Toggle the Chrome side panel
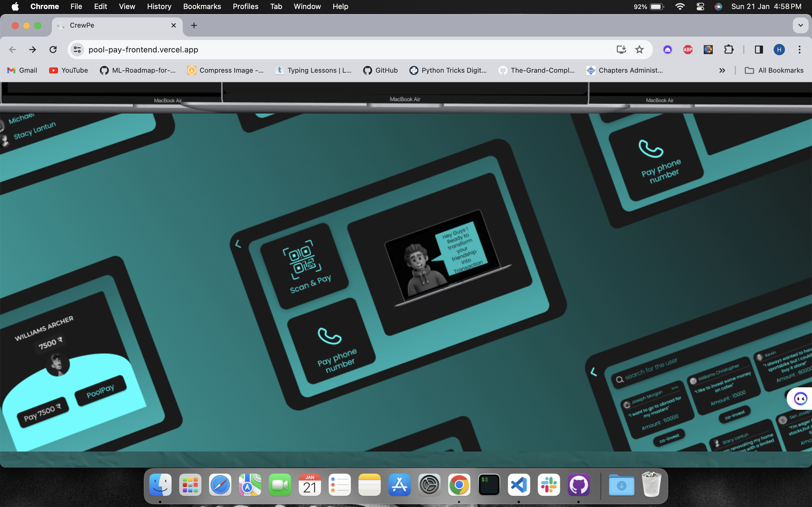 (759, 50)
